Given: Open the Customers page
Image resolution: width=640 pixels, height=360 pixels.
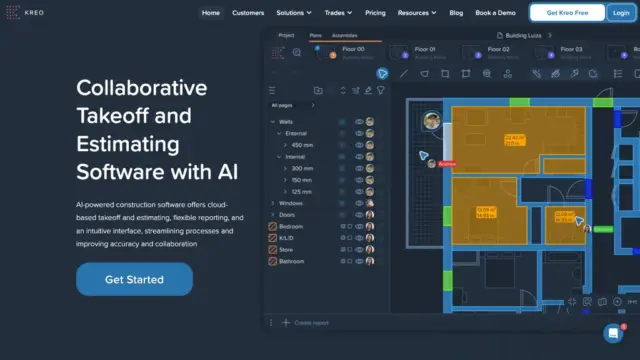Looking at the screenshot, I should (248, 13).
